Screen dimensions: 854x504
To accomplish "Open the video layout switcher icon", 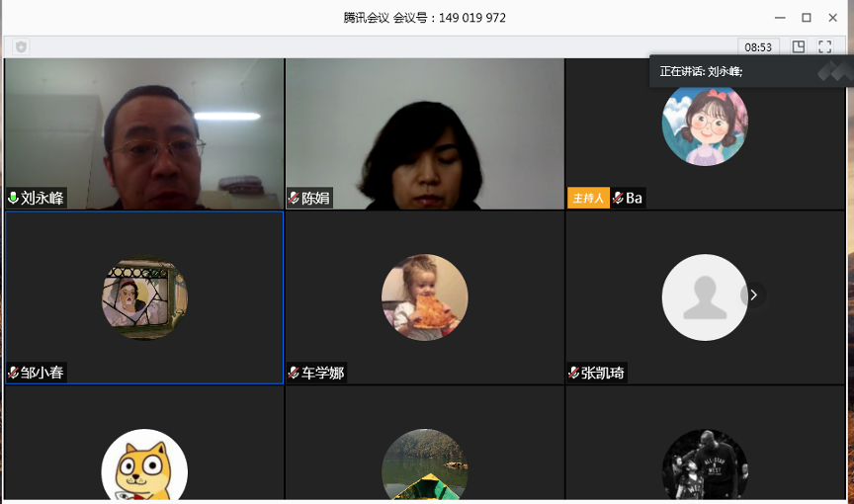I will tap(799, 46).
